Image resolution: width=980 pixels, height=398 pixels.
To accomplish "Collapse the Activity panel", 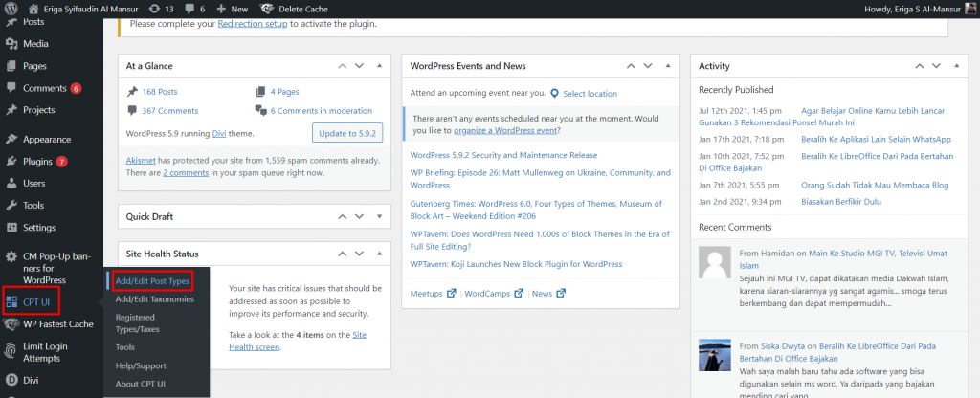I will 956,66.
